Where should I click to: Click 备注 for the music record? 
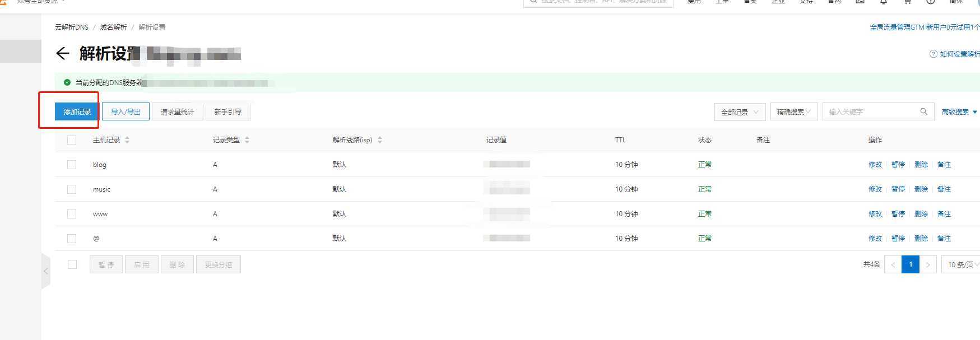[944, 189]
